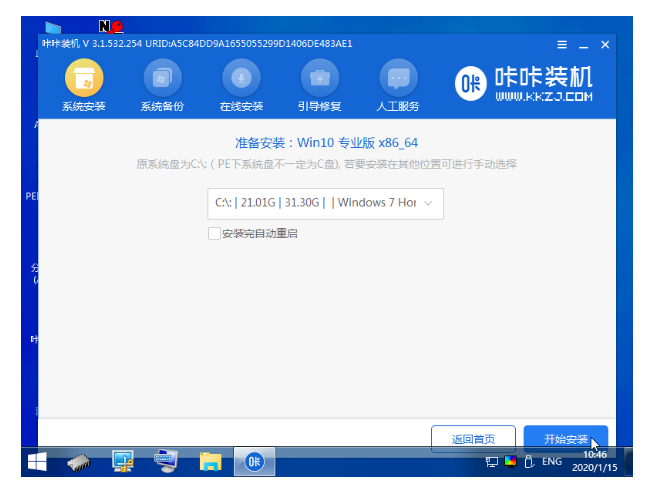This screenshot has width=649, height=487.
Task: Click the 开始安装 button
Action: (565, 439)
